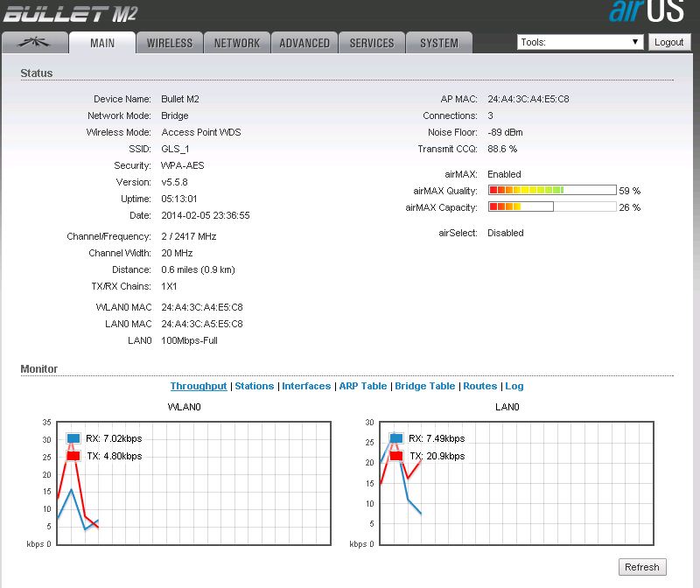Click the Transmit CCQ value 88.6 %
The image size is (700, 588).
pos(502,149)
